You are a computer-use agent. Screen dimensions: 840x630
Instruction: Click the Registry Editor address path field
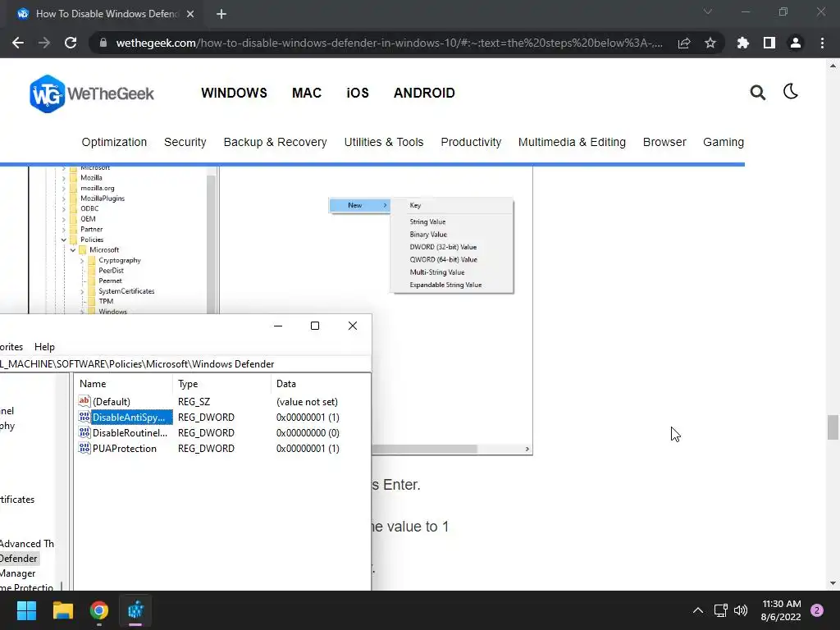(185, 363)
